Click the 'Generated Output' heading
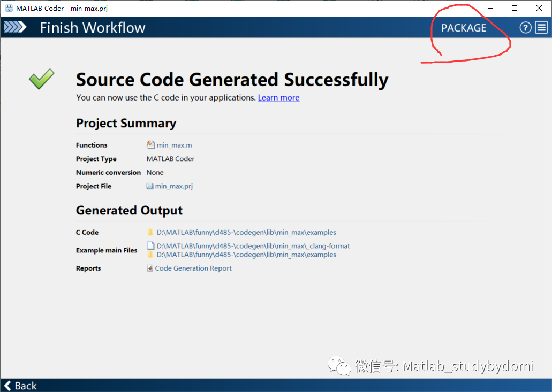The width and height of the screenshot is (552, 392). tap(129, 210)
